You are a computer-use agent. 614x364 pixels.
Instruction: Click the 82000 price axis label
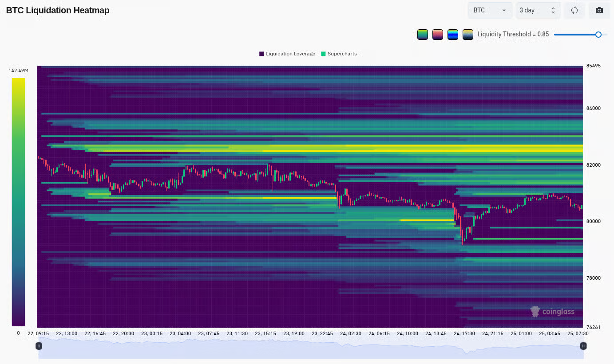(594, 165)
